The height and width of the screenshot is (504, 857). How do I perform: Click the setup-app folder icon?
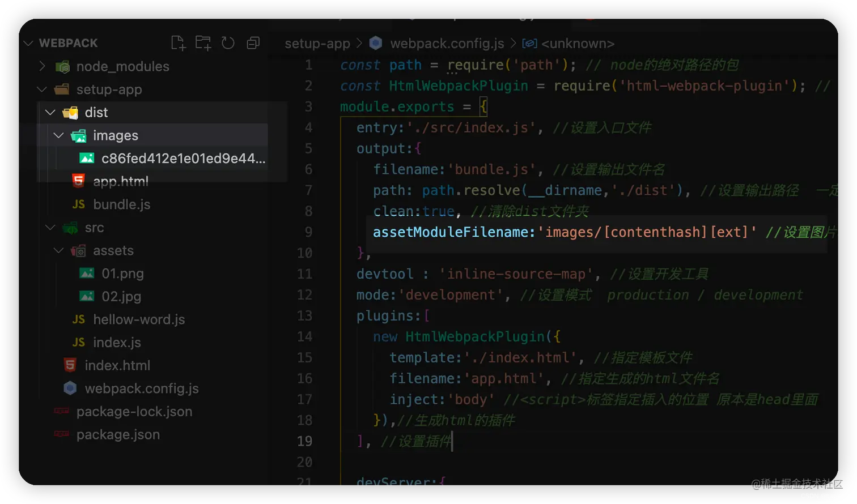click(62, 89)
